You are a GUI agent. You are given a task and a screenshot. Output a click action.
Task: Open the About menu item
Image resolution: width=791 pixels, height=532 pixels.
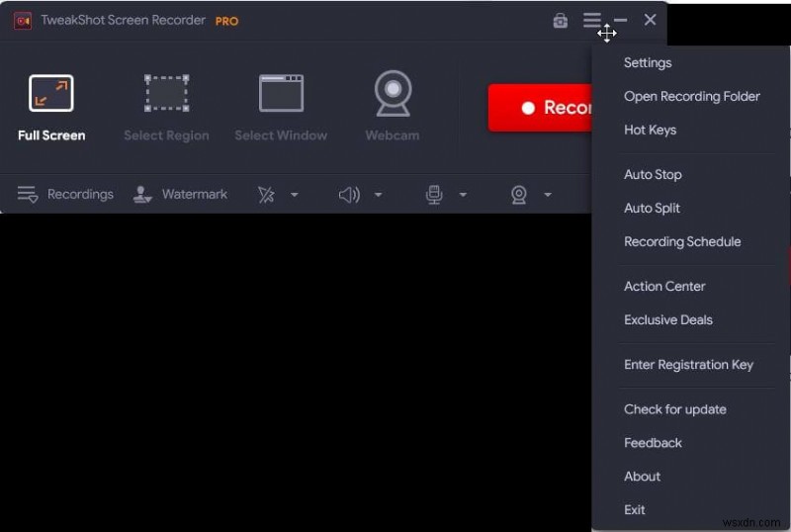642,477
